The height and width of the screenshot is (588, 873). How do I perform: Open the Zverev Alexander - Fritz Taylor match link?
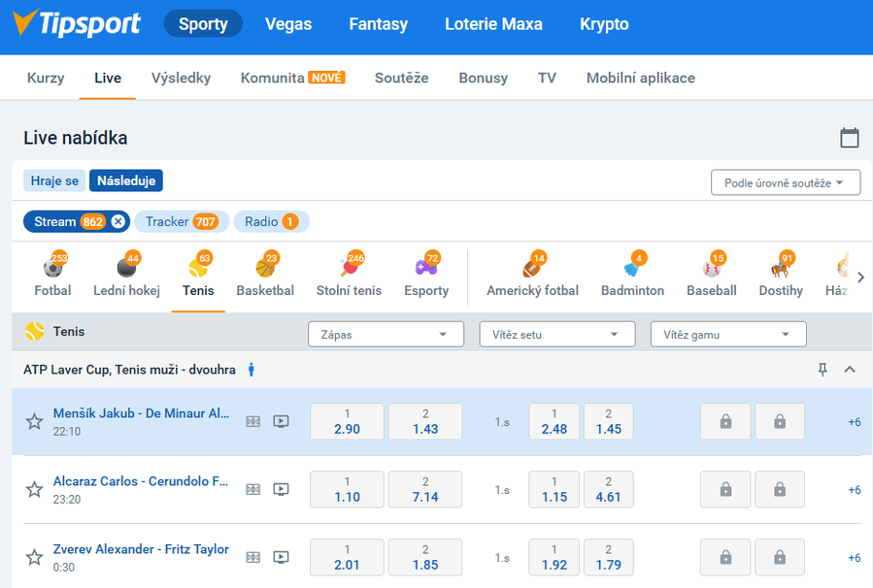click(141, 549)
